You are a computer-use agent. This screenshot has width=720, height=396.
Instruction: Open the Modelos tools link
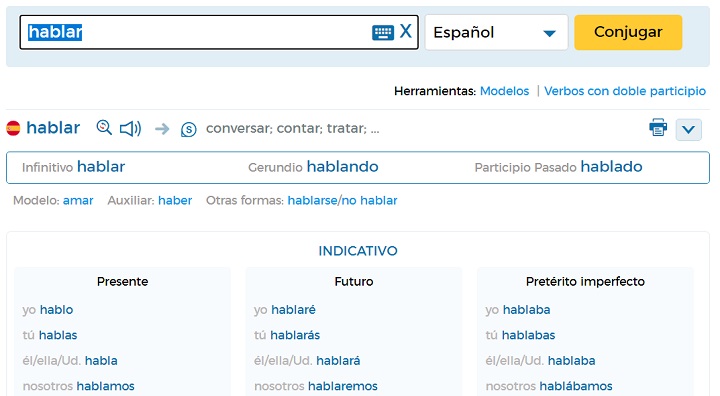[504, 91]
